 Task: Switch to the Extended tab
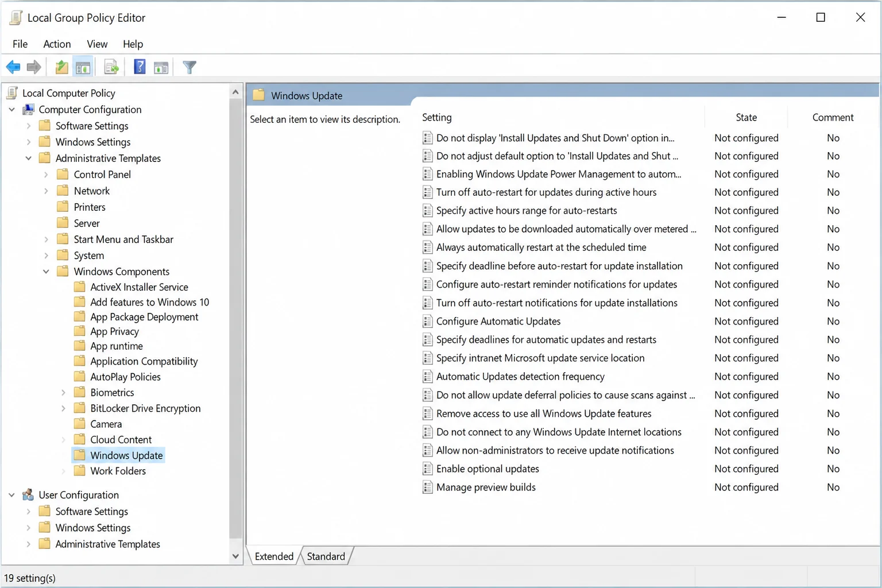coord(274,556)
